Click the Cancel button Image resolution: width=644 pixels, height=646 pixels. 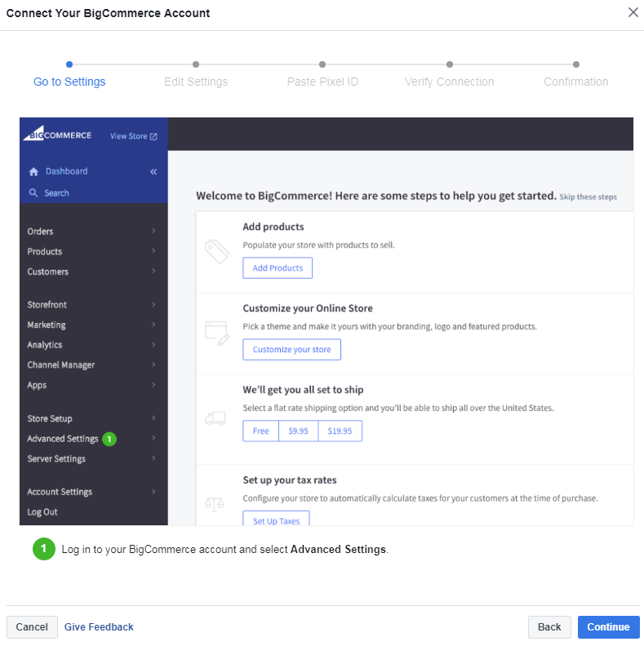click(32, 627)
